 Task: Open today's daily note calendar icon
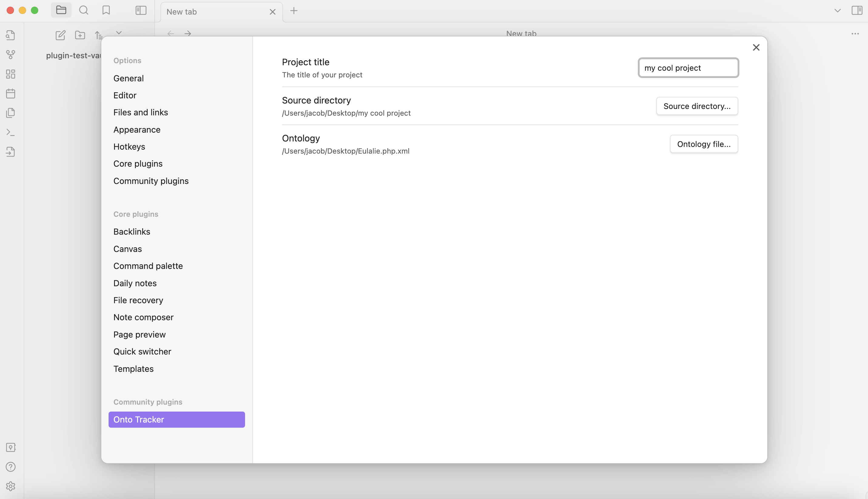(x=11, y=93)
